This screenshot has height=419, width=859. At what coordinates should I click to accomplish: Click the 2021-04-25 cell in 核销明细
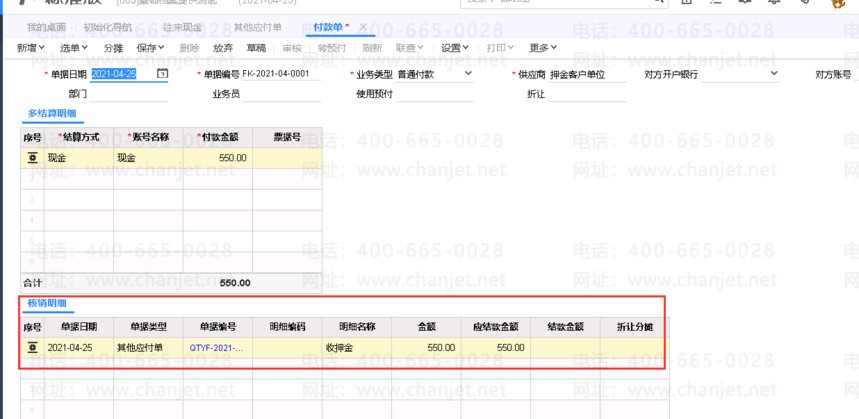[x=79, y=348]
